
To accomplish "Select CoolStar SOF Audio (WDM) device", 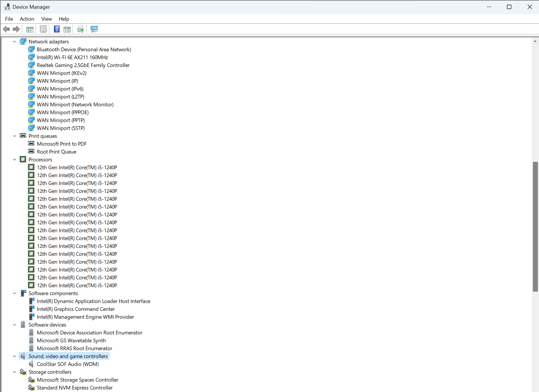I will pyautogui.click(x=68, y=364).
